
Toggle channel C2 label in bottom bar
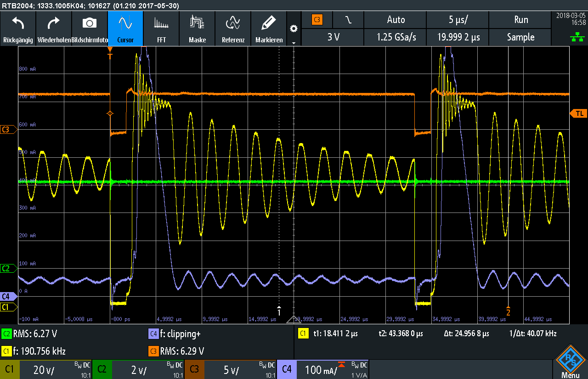coord(102,369)
